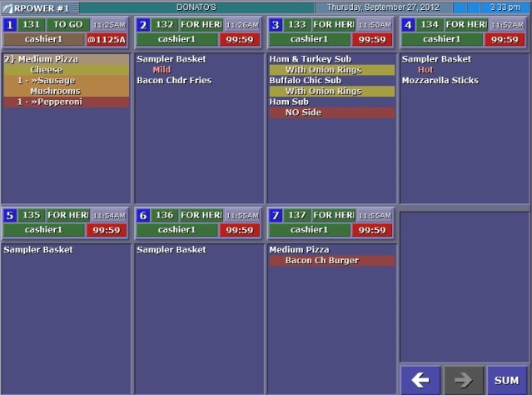This screenshot has height=395, width=532.
Task: Click the @1125A timer on order 131
Action: (x=107, y=39)
